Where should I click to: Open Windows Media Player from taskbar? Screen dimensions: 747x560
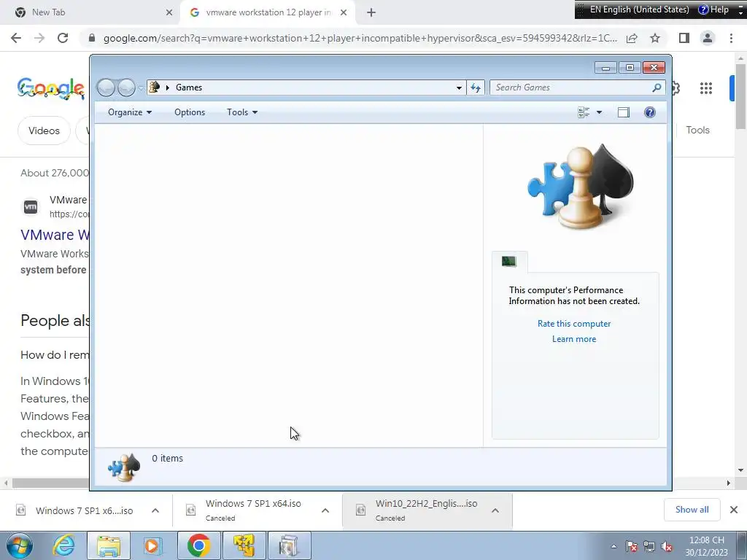click(153, 545)
